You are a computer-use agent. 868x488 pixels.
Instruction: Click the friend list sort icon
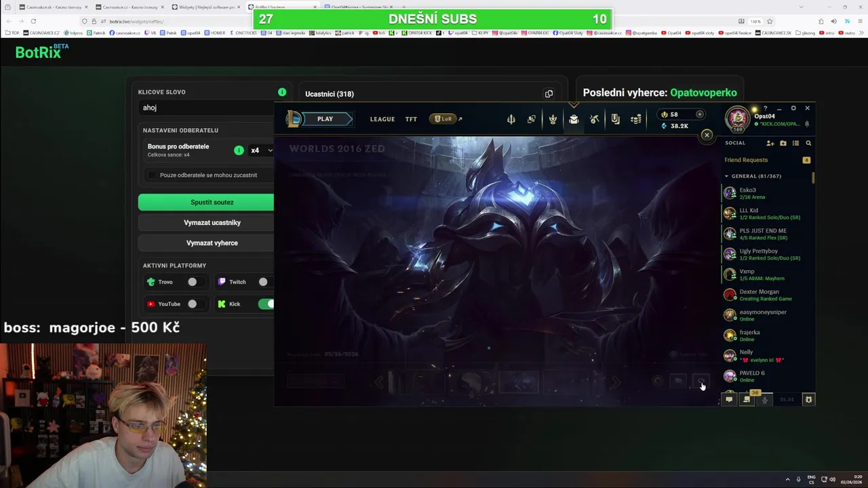click(x=795, y=143)
